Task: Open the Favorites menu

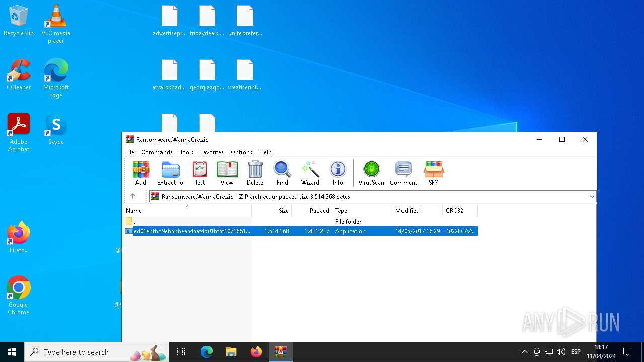Action: (x=212, y=152)
